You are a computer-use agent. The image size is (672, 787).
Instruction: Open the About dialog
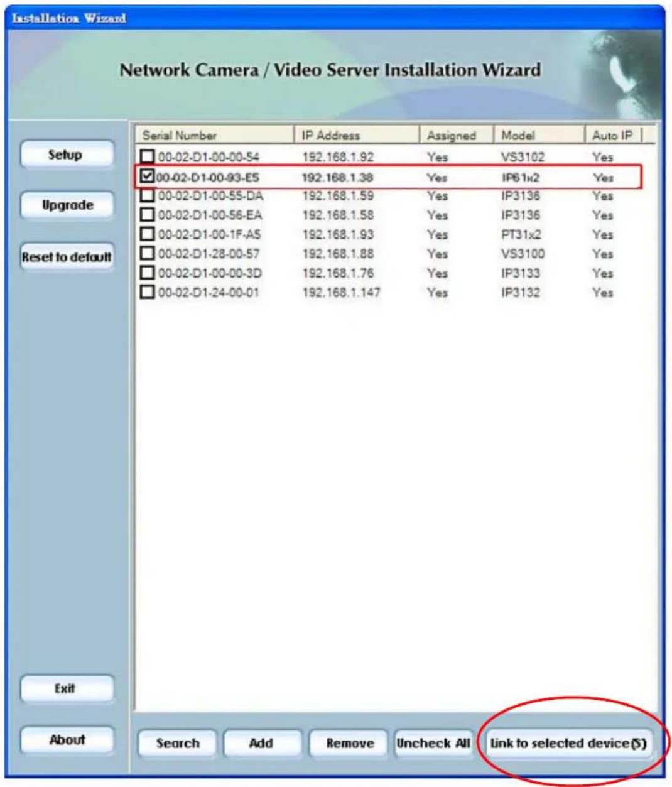pyautogui.click(x=67, y=740)
